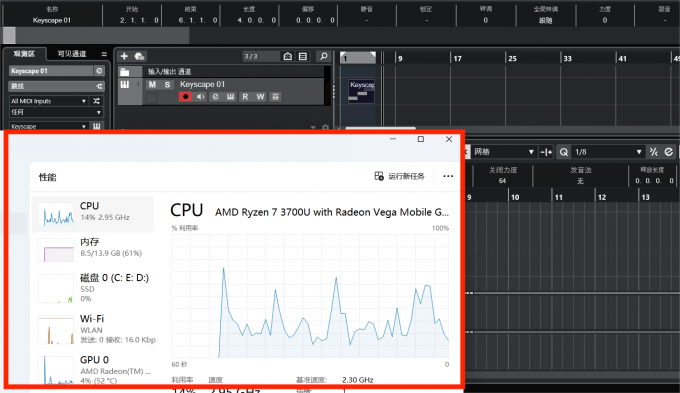Open the instrument piano icon next to Keyscape dropdown
680x393 pixels.
point(96,126)
